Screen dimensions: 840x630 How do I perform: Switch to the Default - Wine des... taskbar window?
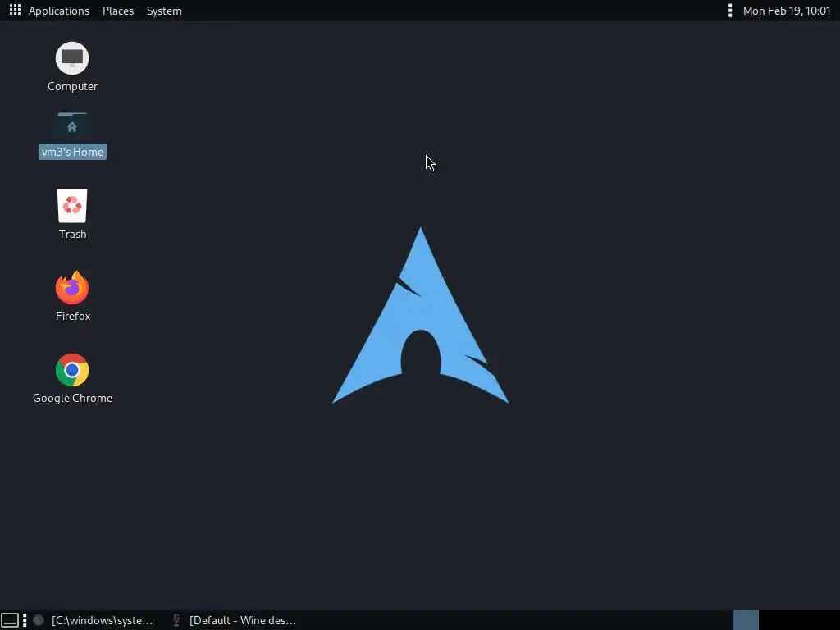click(234, 620)
